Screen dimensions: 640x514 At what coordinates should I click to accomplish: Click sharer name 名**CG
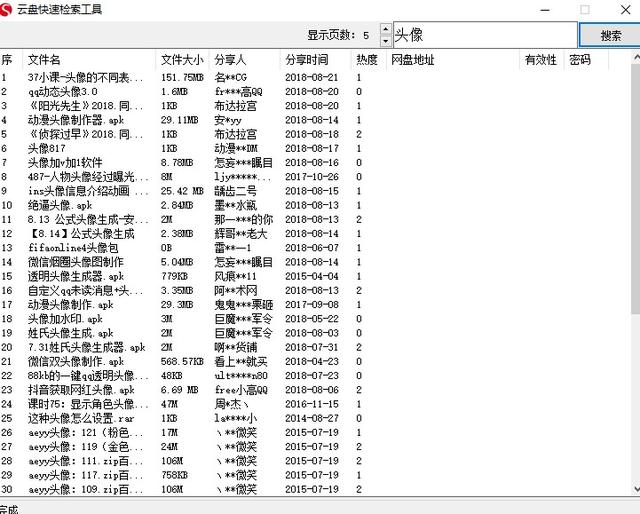click(x=231, y=77)
